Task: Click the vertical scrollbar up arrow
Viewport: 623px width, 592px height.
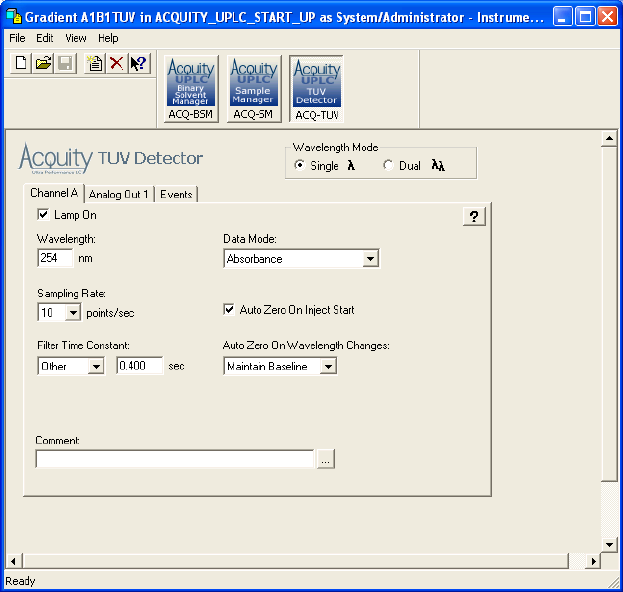Action: pos(609,138)
